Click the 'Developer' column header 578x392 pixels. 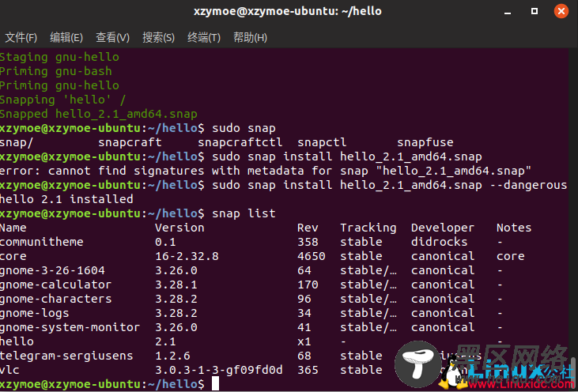click(442, 228)
